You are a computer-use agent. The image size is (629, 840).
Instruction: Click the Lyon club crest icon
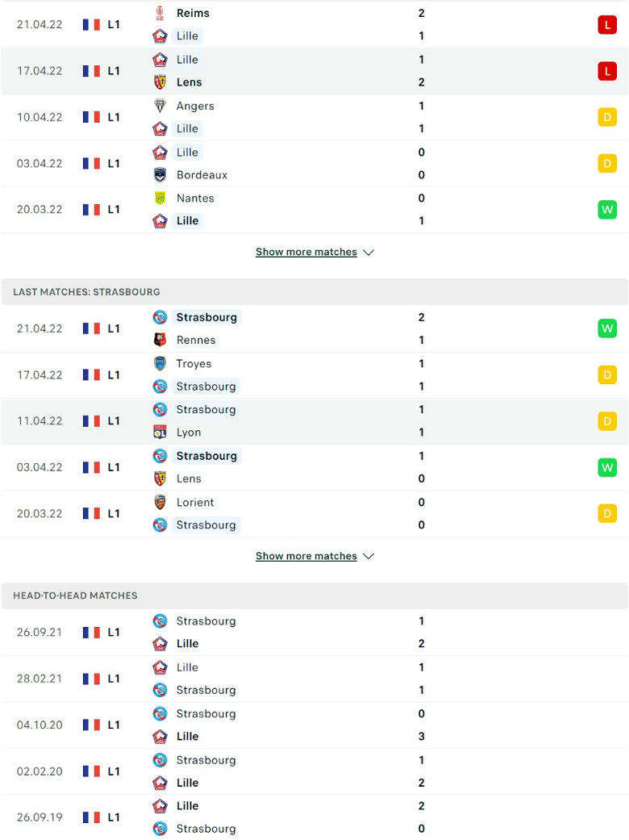[x=160, y=432]
